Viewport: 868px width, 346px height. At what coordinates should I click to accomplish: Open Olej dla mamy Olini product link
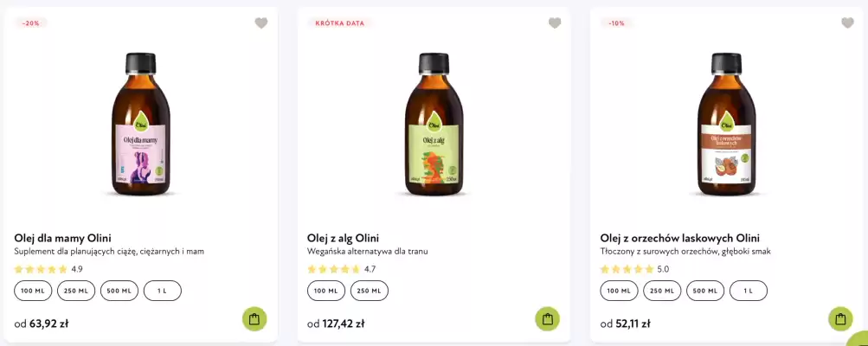pos(62,238)
